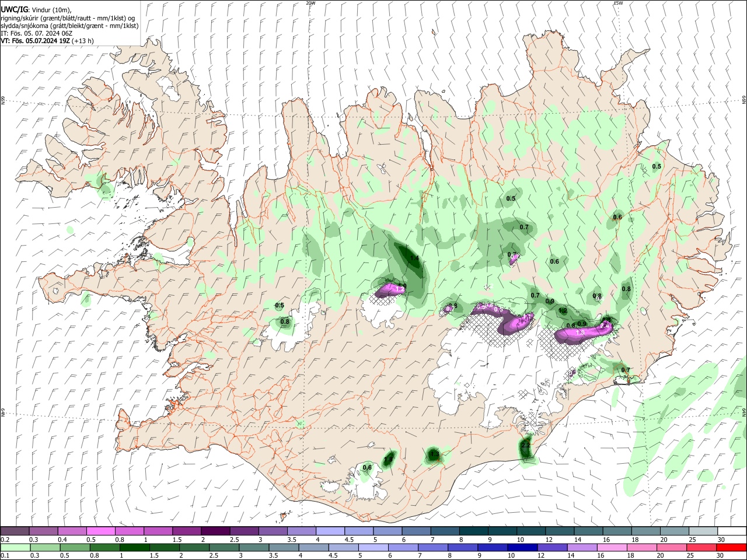Click the palest green 0.1–0.3 rain legend swatch

[15, 547]
